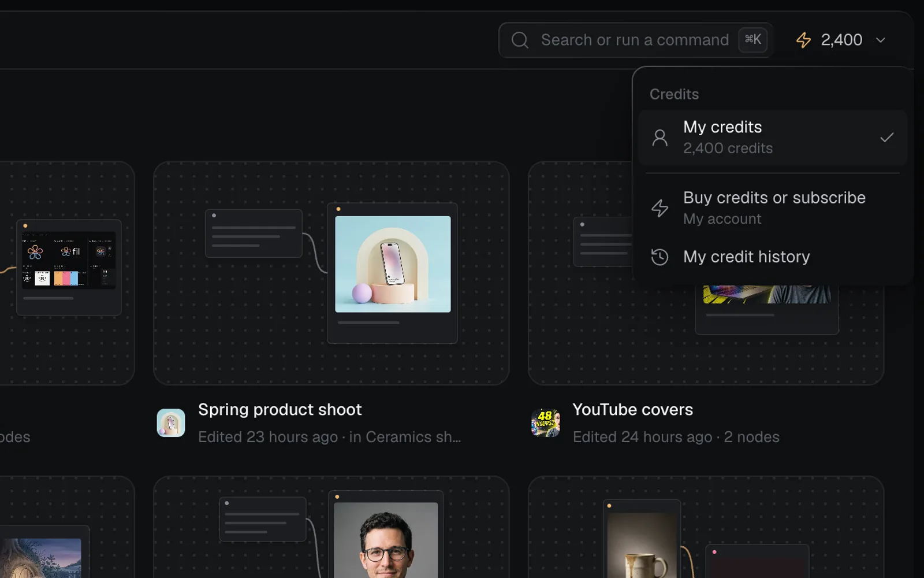Viewport: 924px width, 578px height.
Task: Focus the Search or run a command field
Action: pos(635,40)
